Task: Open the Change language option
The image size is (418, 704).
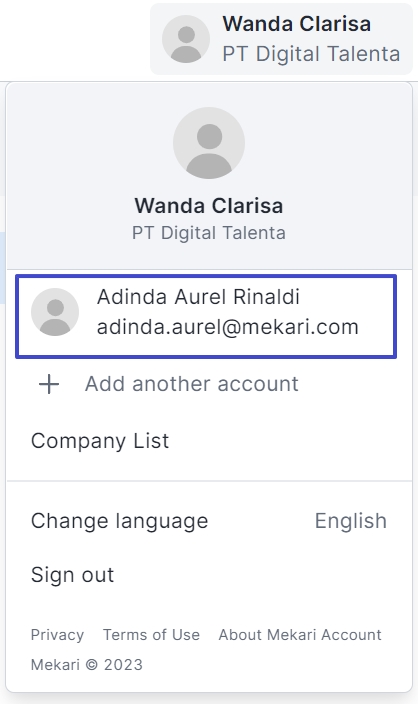Action: pyautogui.click(x=119, y=521)
